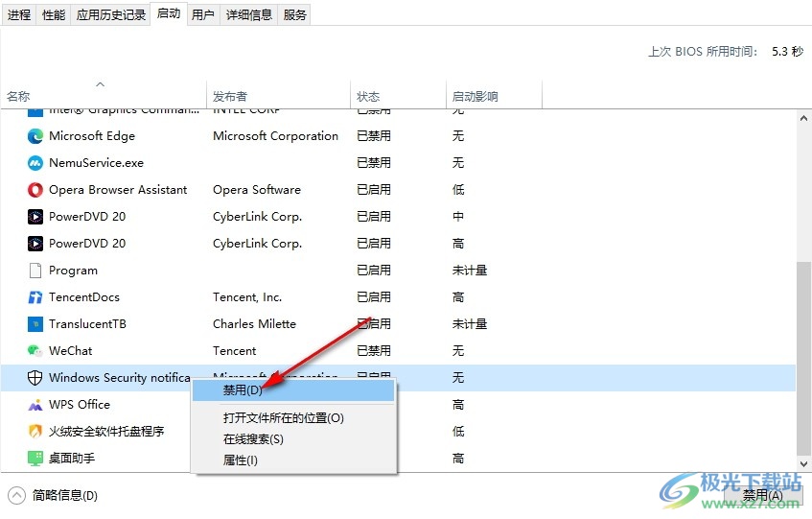Click the 5.3 秒 BIOS time value

(787, 51)
